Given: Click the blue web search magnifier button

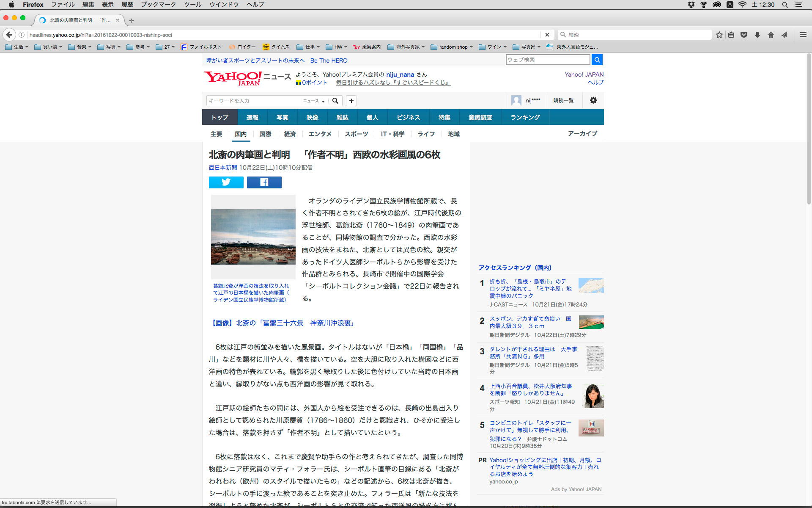Looking at the screenshot, I should pos(597,60).
